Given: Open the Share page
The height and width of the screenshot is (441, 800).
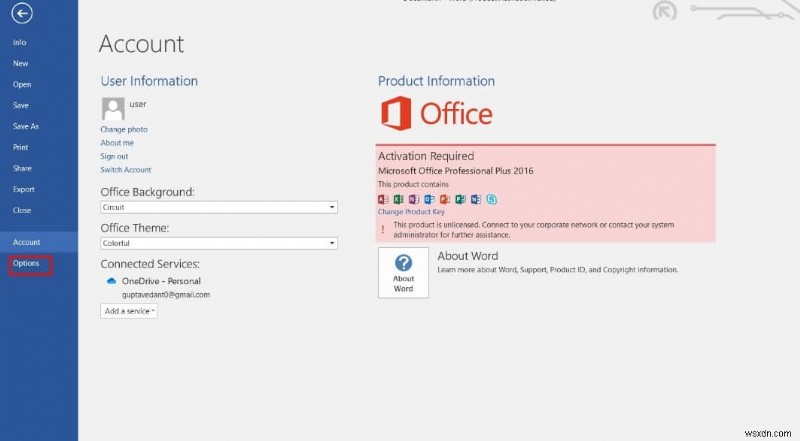Looking at the screenshot, I should click(22, 168).
